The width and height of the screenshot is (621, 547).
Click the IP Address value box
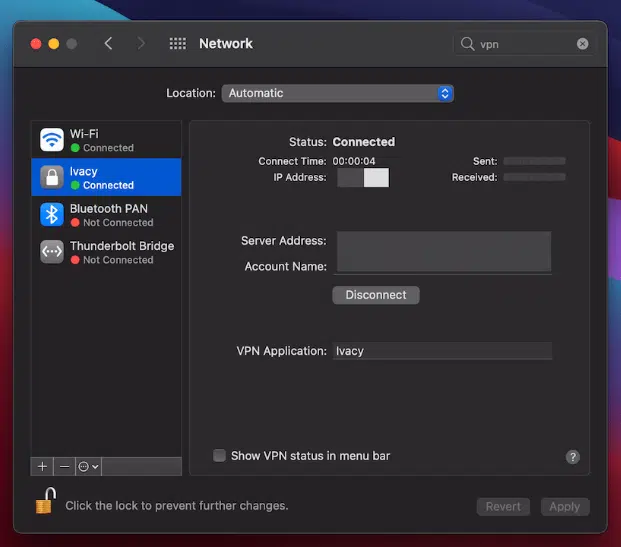coord(363,177)
